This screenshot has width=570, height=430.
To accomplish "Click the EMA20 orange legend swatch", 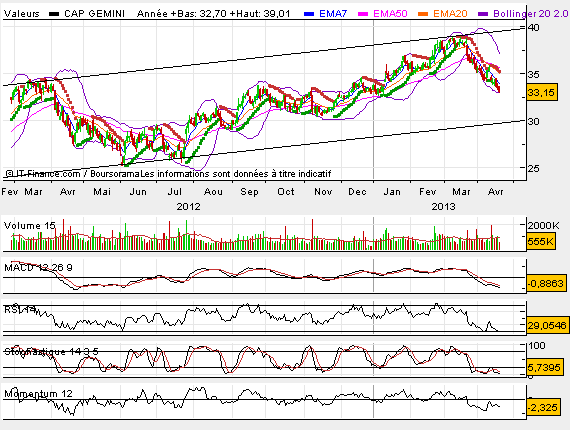I will click(423, 14).
